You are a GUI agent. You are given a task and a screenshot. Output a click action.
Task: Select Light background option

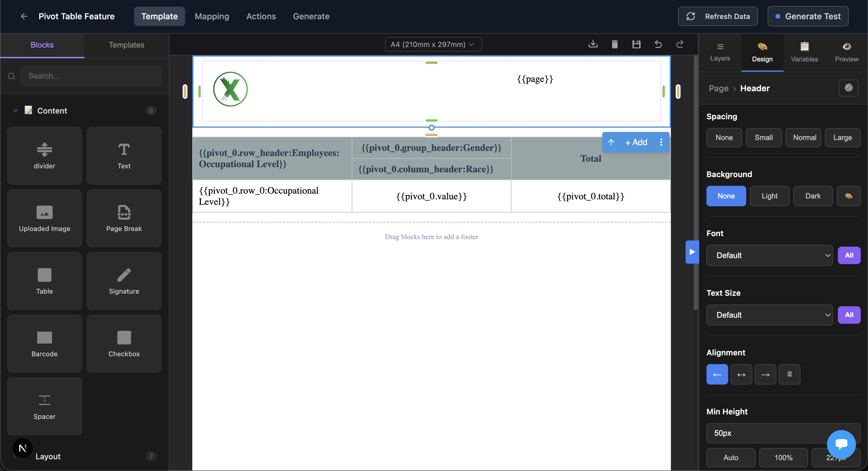770,196
